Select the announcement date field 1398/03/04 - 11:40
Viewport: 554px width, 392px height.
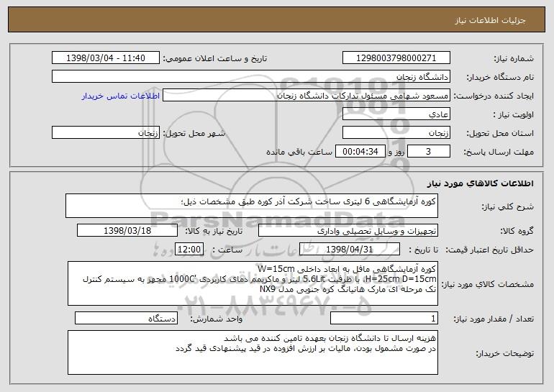pos(106,58)
